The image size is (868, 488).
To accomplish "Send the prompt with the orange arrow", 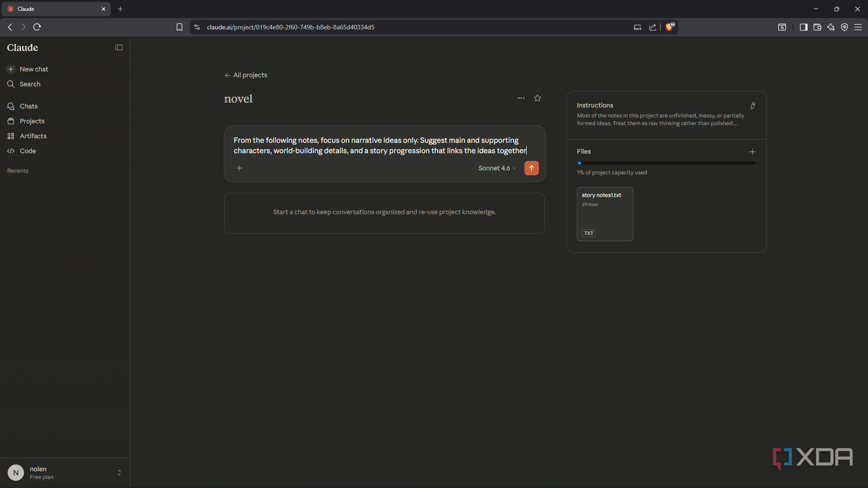I will (x=532, y=168).
